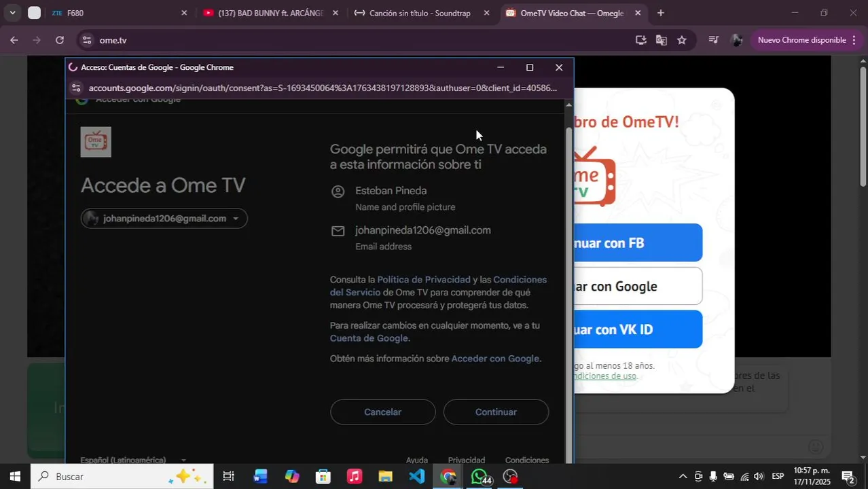The image size is (868, 489).
Task: Click the Continuar button in Google dialog
Action: pyautogui.click(x=496, y=412)
